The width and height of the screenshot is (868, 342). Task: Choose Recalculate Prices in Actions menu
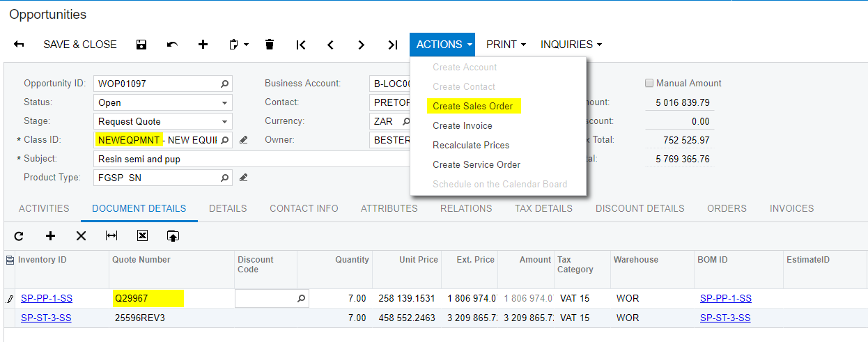click(x=471, y=146)
